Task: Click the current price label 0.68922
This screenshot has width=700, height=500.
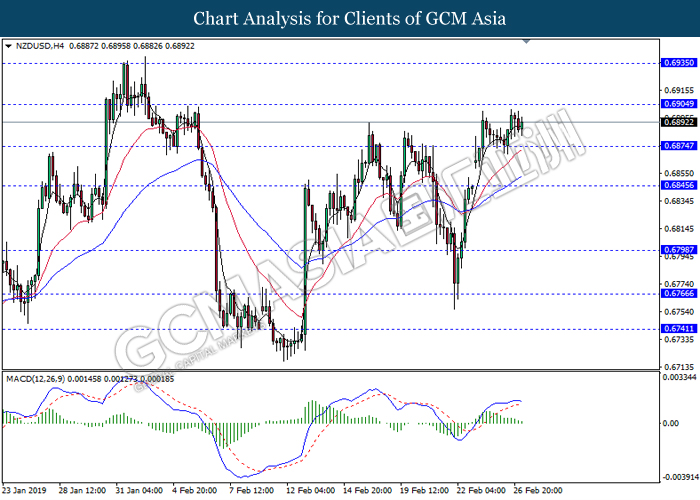Action: (679, 122)
